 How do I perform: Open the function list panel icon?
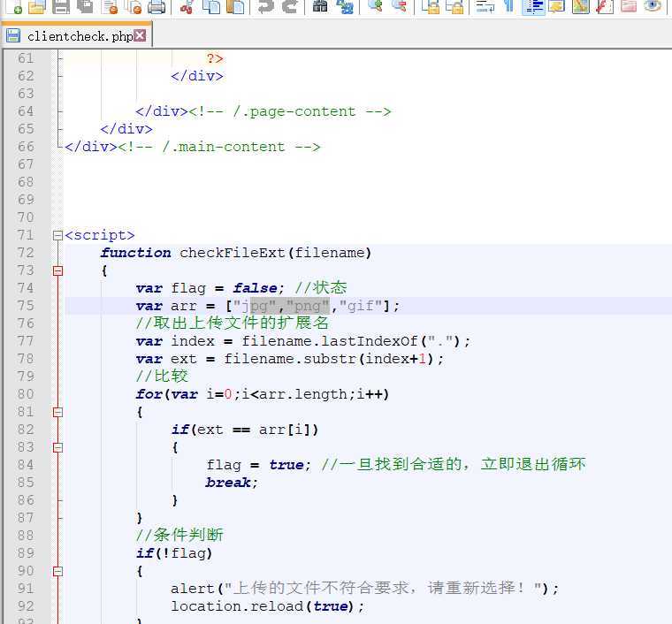point(605,6)
